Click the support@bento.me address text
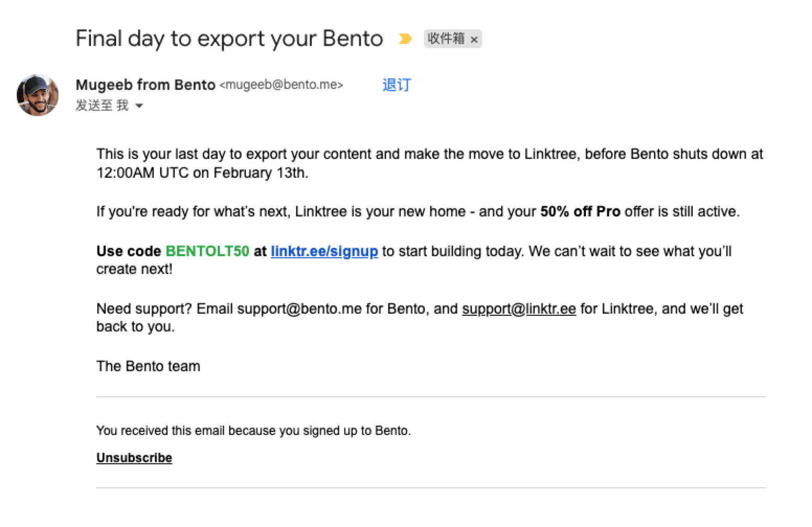 pyautogui.click(x=299, y=308)
